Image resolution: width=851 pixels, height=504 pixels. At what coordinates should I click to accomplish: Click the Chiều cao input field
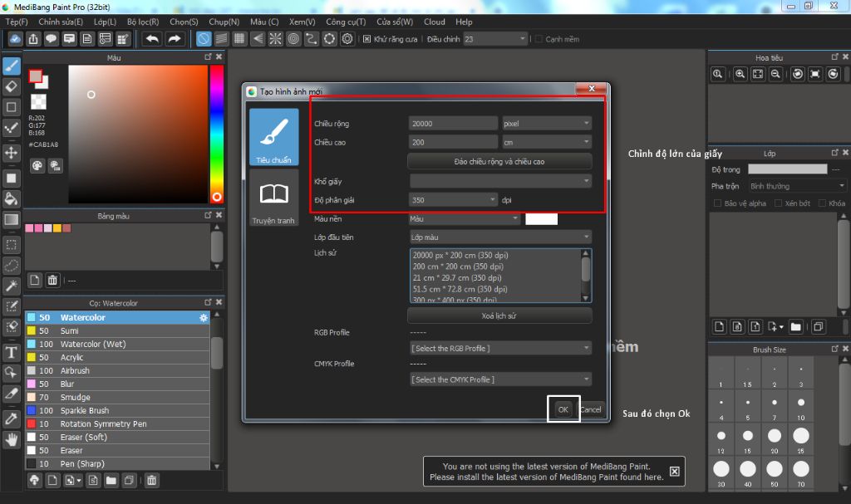click(x=453, y=142)
